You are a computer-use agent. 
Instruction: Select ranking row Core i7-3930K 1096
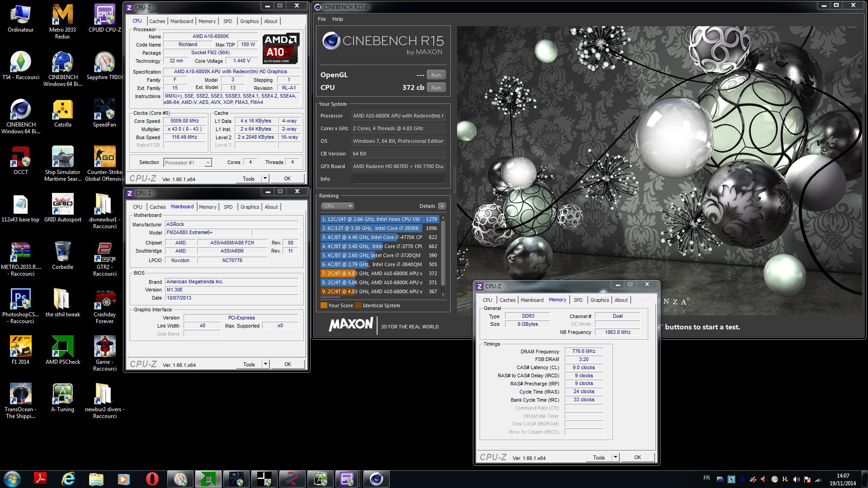pyautogui.click(x=380, y=228)
